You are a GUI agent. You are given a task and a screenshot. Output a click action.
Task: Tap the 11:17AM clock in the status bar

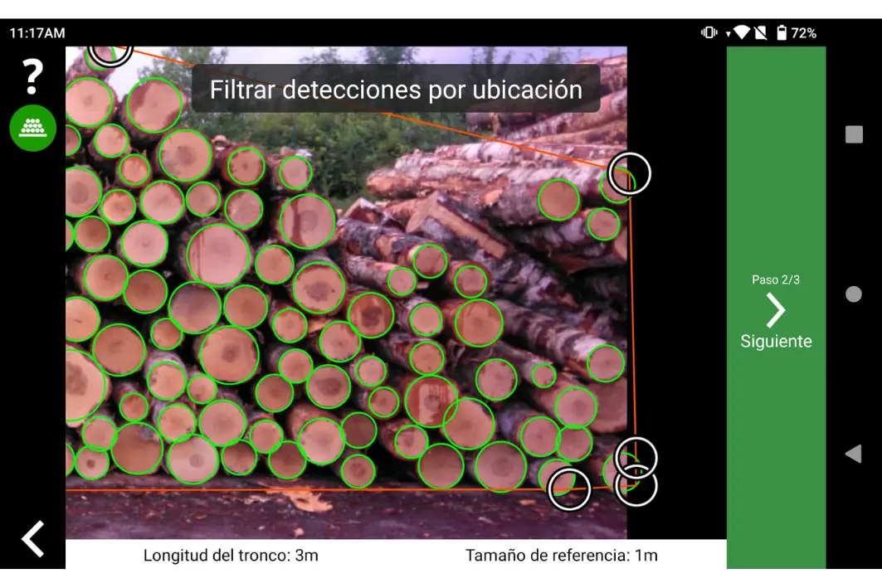(37, 32)
